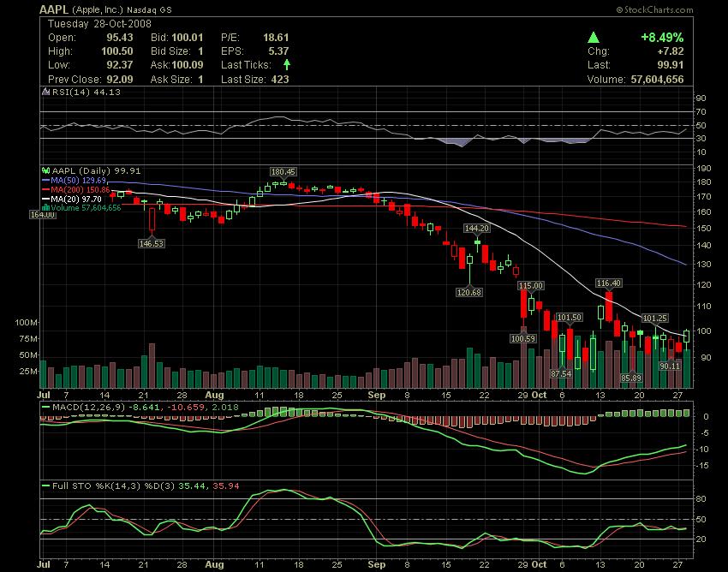Click the Aug label on the price chart axis
This screenshot has height=572, width=728.
(214, 395)
